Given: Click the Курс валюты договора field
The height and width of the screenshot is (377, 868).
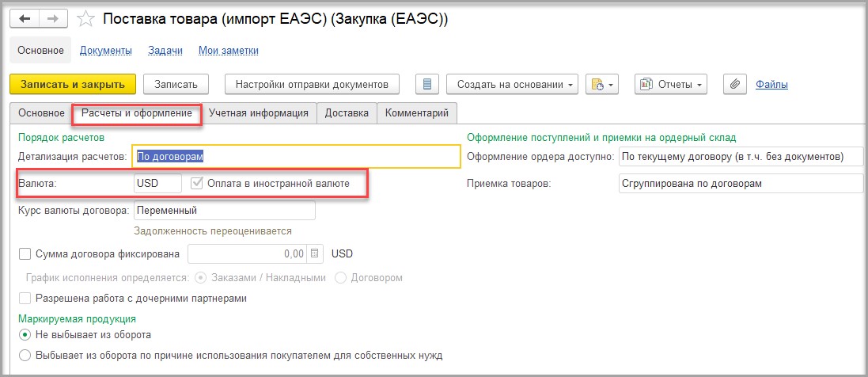Looking at the screenshot, I should pos(225,211).
